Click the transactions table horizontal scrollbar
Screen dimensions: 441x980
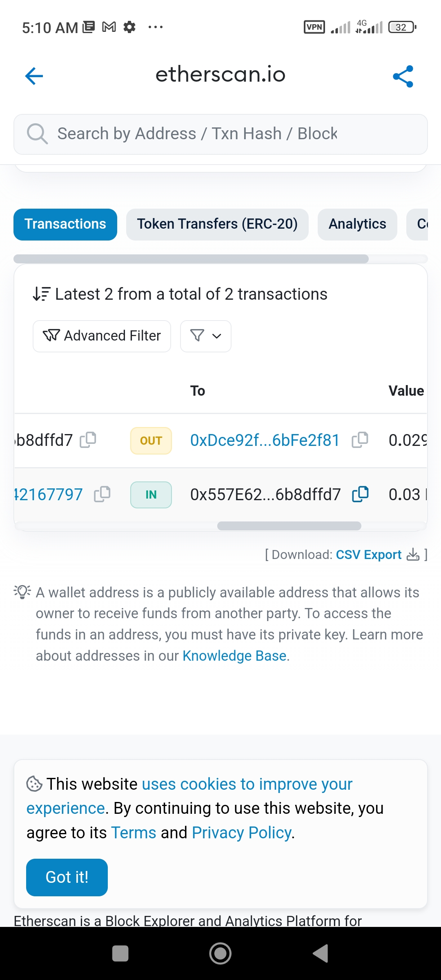[x=289, y=526]
